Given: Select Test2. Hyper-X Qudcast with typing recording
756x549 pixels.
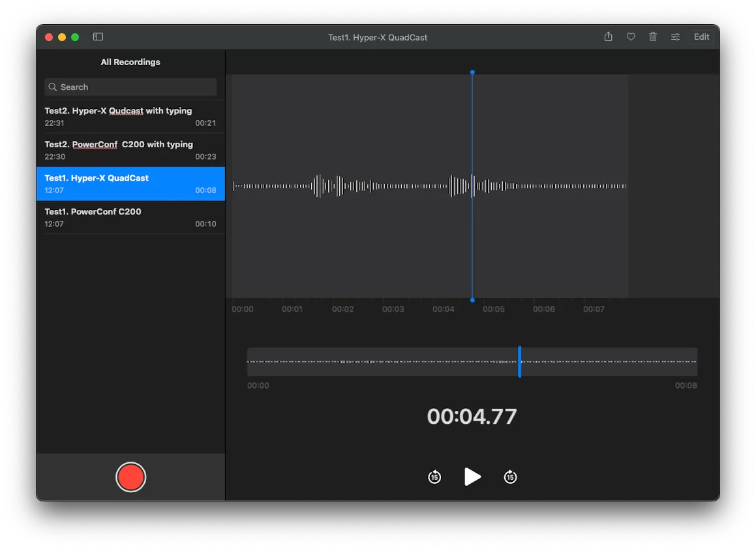Looking at the screenshot, I should pos(130,117).
